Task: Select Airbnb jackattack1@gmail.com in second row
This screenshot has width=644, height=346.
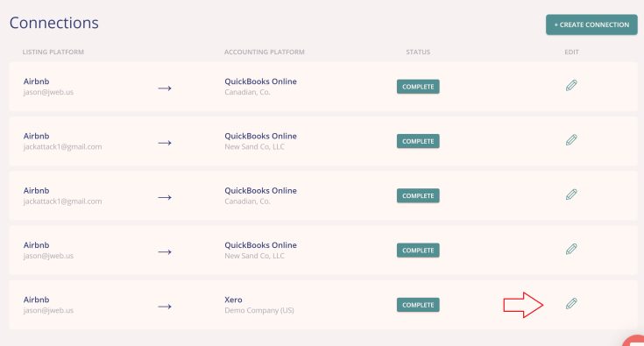Action: coord(62,141)
